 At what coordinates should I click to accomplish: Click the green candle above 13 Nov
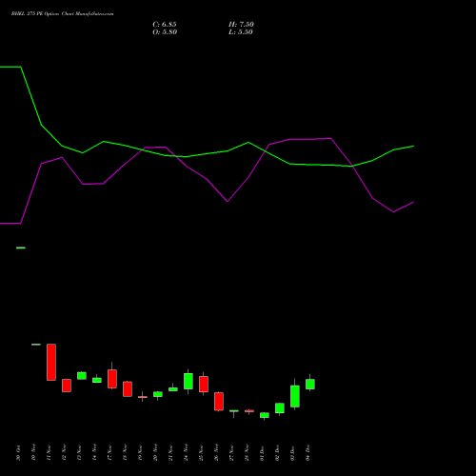(82, 376)
